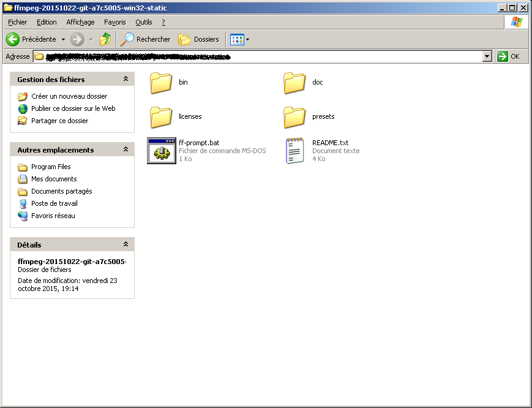532x408 pixels.
Task: Collapse the Autres emplacements panel
Action: click(x=126, y=150)
